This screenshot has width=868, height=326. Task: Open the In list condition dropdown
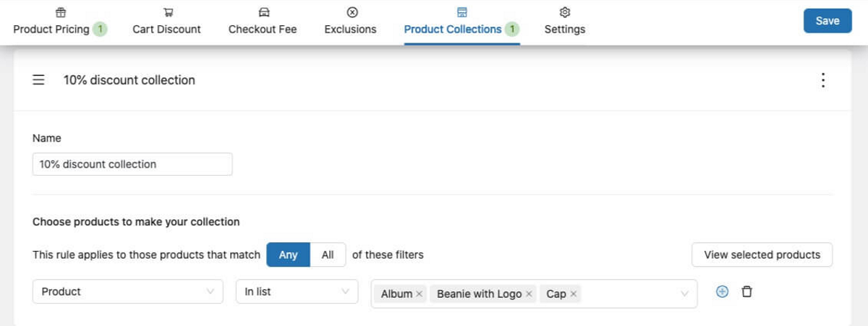297,291
